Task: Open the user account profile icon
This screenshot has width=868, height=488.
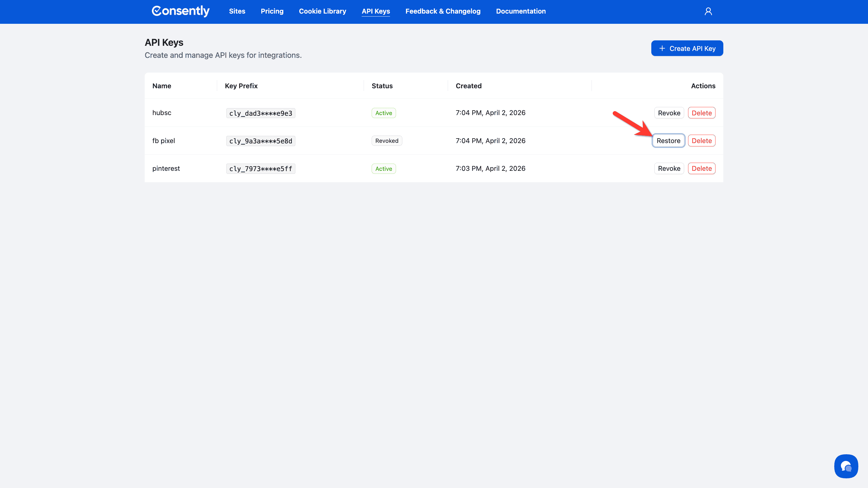Action: point(708,11)
